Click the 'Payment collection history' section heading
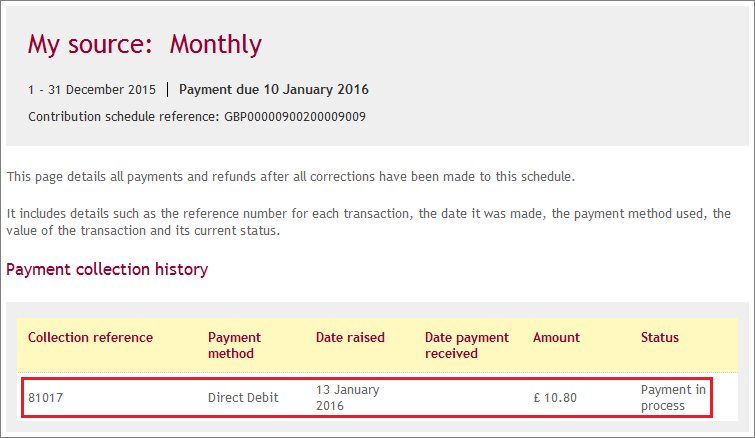Viewport: 755px width, 438px height. [x=107, y=270]
